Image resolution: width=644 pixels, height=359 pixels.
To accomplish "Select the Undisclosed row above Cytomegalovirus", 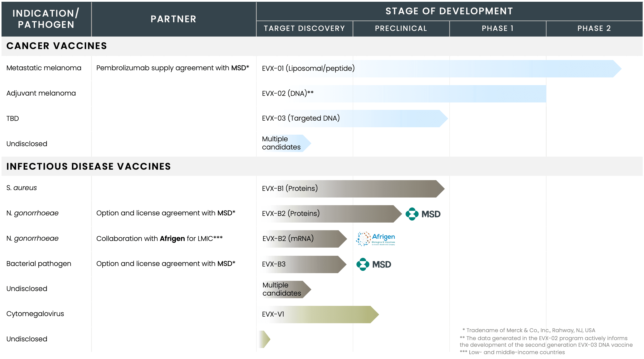I will click(x=27, y=289).
